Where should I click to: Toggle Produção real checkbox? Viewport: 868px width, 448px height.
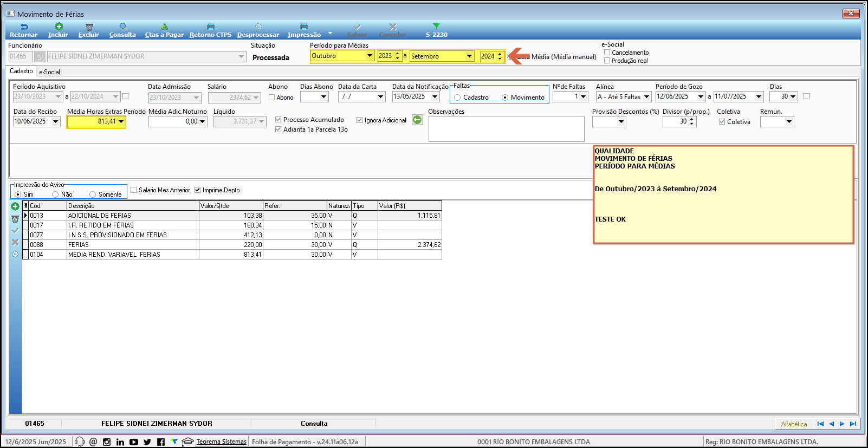[x=607, y=61]
